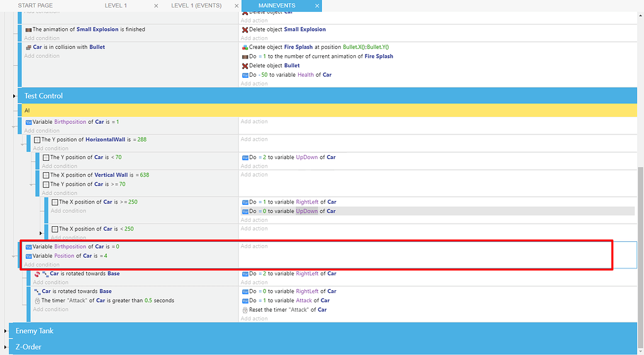Click the Birthposition variable name in the = 1 condition
Image resolution: width=644 pixels, height=355 pixels.
click(x=70, y=122)
